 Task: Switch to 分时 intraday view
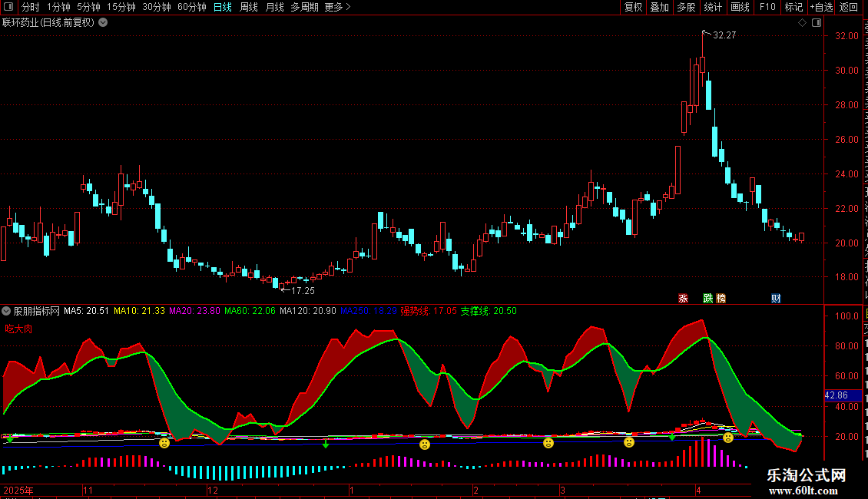click(31, 7)
